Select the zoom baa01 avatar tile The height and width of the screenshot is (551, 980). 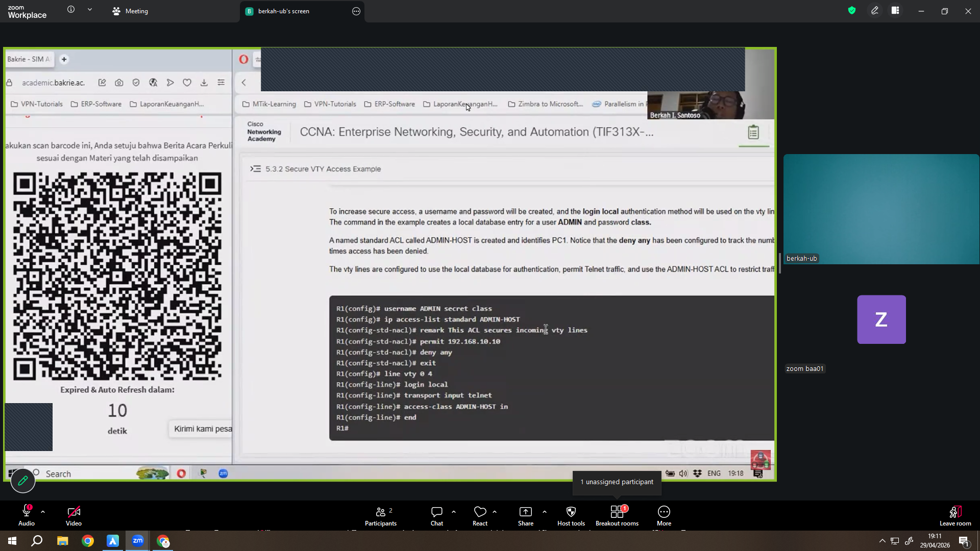click(x=881, y=319)
